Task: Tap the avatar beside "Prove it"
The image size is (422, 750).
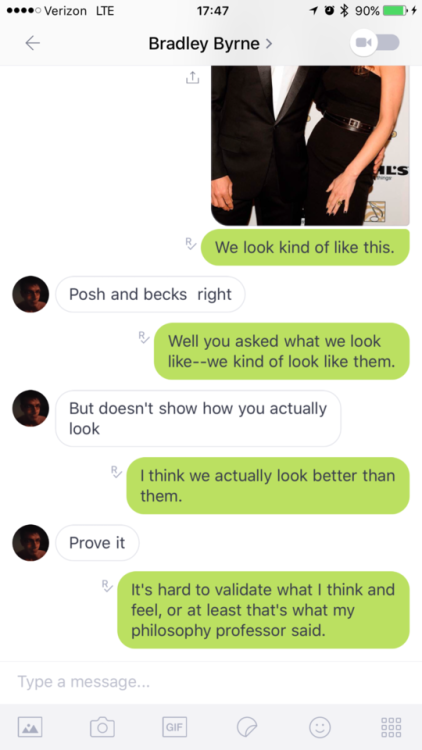Action: click(31, 542)
